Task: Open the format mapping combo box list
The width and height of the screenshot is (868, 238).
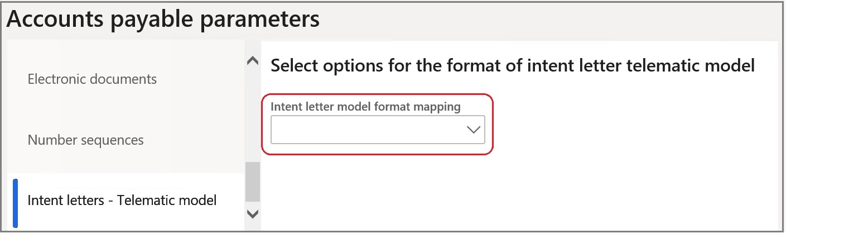Action: [x=378, y=130]
